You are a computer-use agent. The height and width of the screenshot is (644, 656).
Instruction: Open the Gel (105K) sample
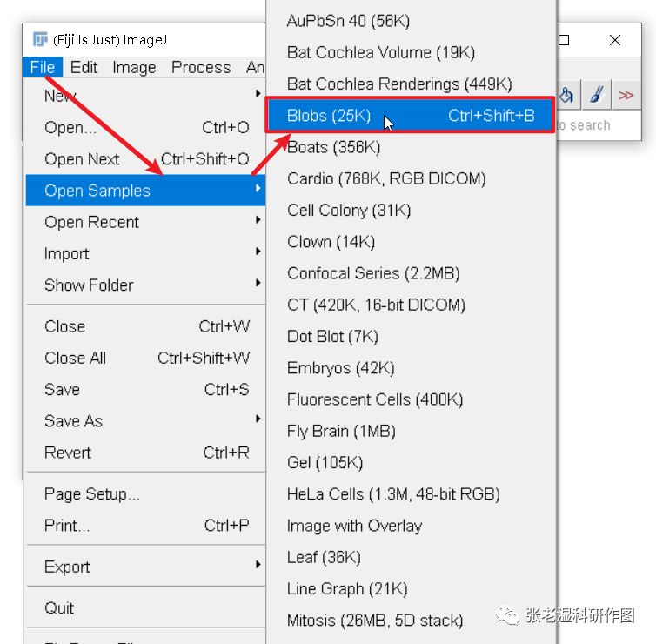[411, 463]
